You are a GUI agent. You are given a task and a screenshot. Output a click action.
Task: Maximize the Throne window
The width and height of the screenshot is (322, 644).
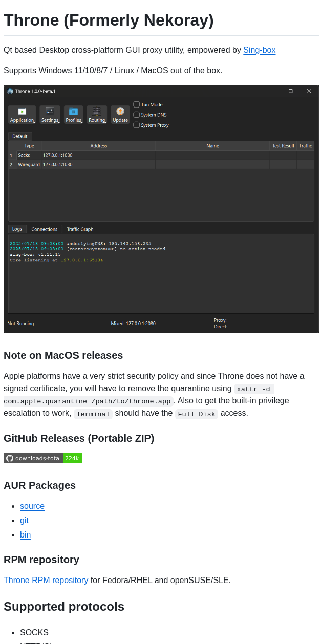[290, 91]
